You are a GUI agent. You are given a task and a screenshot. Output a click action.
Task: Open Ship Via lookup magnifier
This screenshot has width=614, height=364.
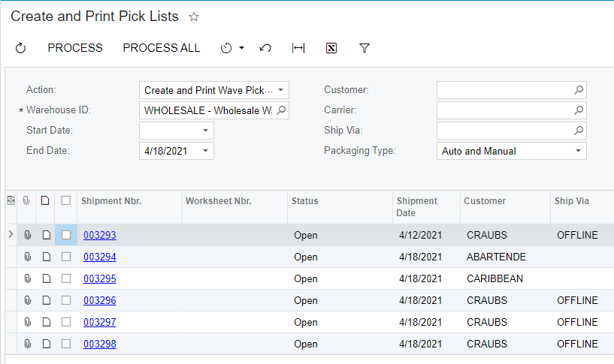click(x=579, y=131)
